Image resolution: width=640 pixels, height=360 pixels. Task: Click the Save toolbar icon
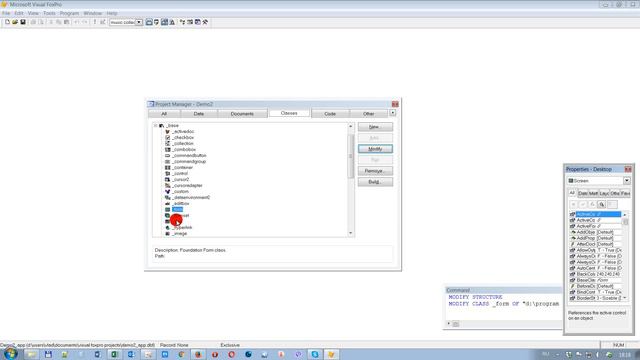tap(23, 22)
